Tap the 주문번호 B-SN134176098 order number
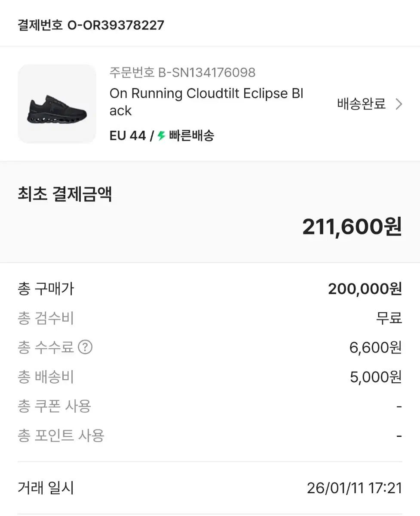This screenshot has width=420, height=516. 182,72
